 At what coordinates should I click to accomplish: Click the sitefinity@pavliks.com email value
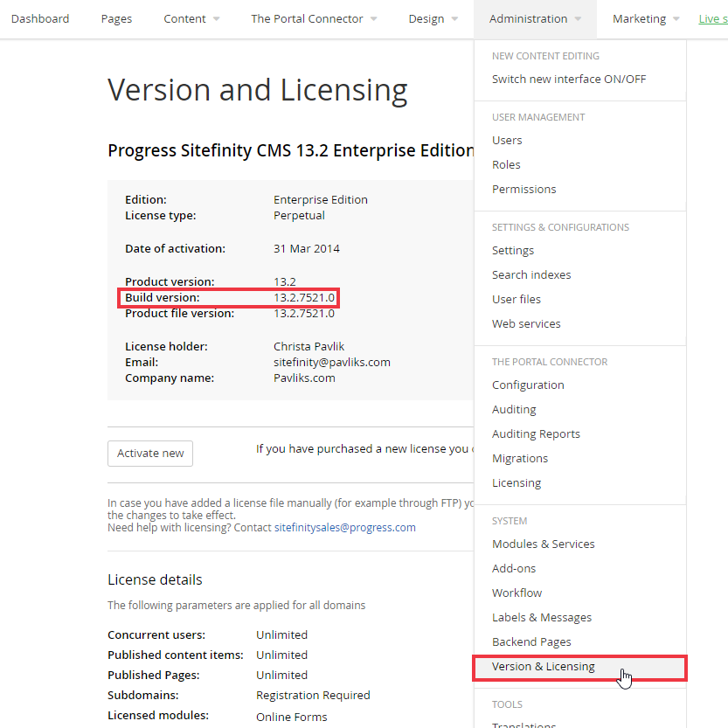click(331, 362)
